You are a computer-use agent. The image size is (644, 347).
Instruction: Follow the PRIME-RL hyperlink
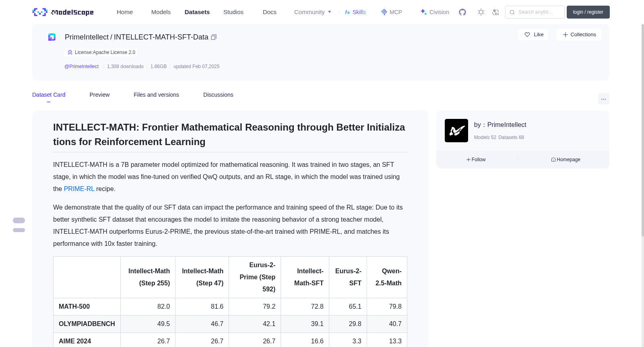point(79,189)
